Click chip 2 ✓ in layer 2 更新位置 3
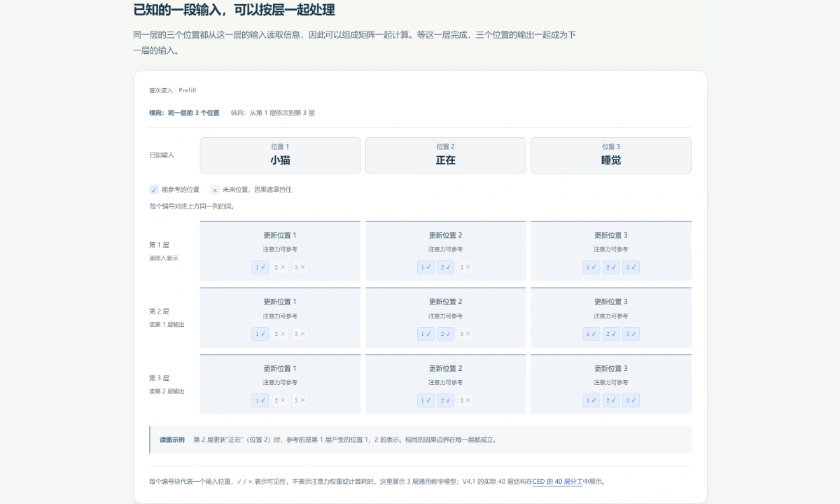This screenshot has height=504, width=840. 611,334
